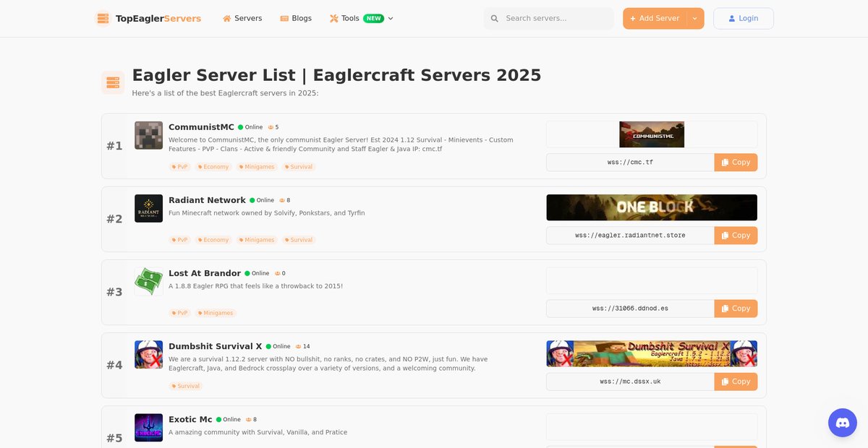Open the Servers nav item
Image resolution: width=868 pixels, height=448 pixels.
242,18
